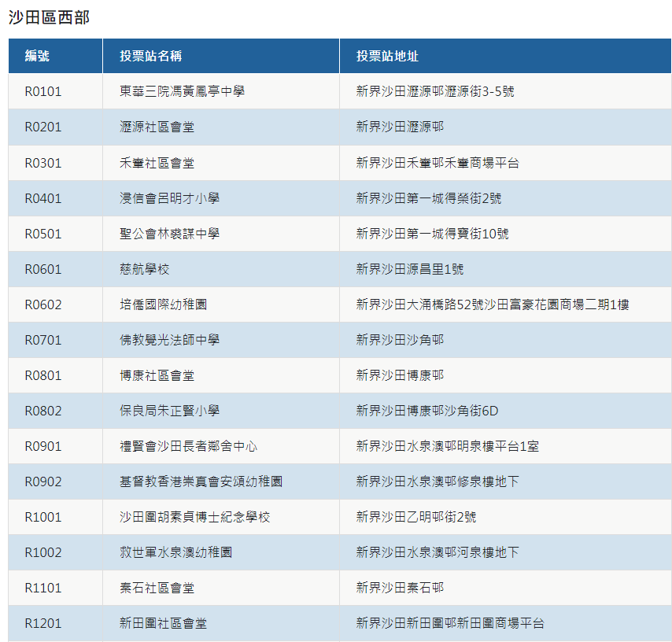Click the address 新界沙田博康邨沙角街6D

(x=427, y=411)
